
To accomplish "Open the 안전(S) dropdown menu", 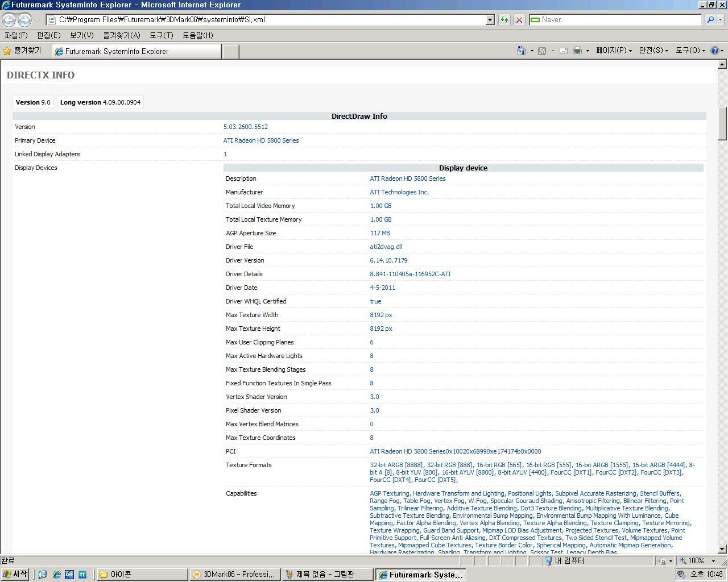I will (x=653, y=51).
